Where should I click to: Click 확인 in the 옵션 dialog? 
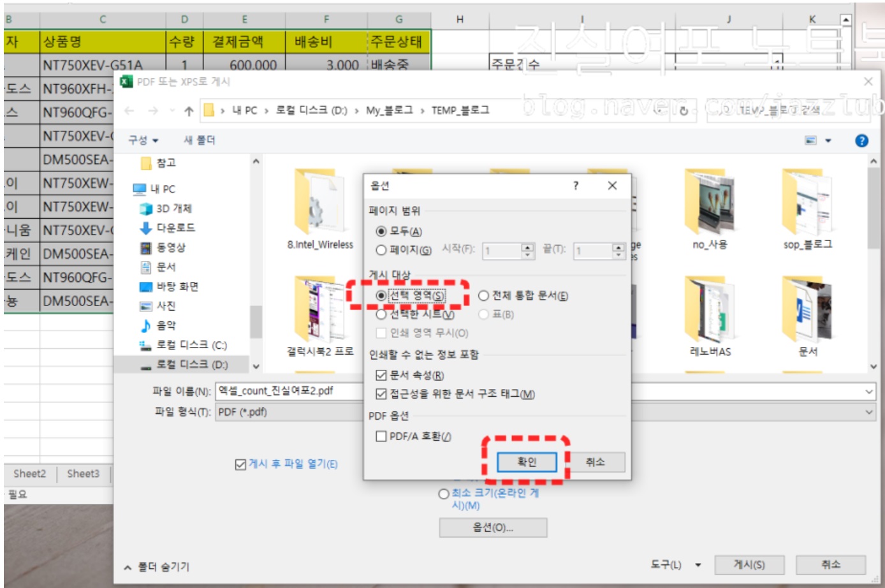coord(527,462)
